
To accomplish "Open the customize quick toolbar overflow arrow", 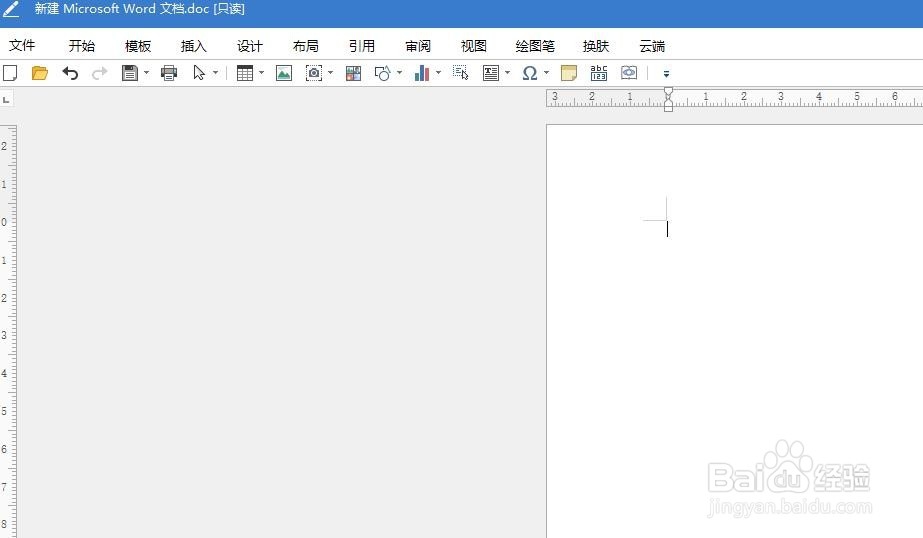I will 666,74.
